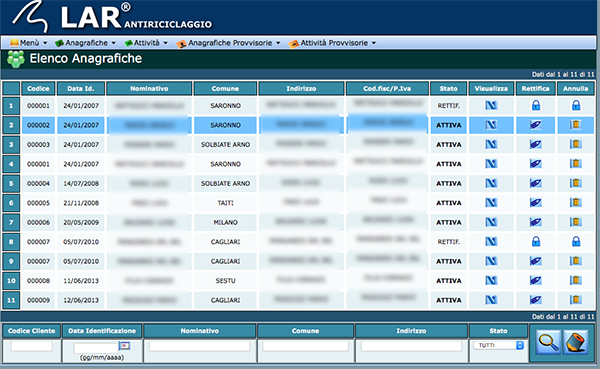Sort by the Nominativo column header
The height and width of the screenshot is (369, 600).
(149, 88)
